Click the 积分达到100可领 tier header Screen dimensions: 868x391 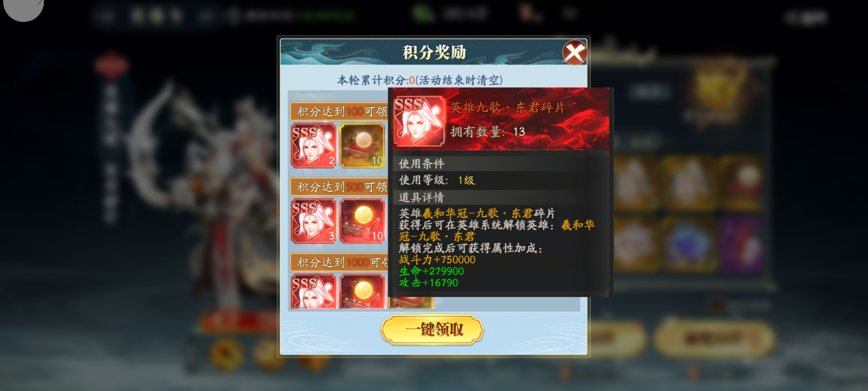point(339,112)
